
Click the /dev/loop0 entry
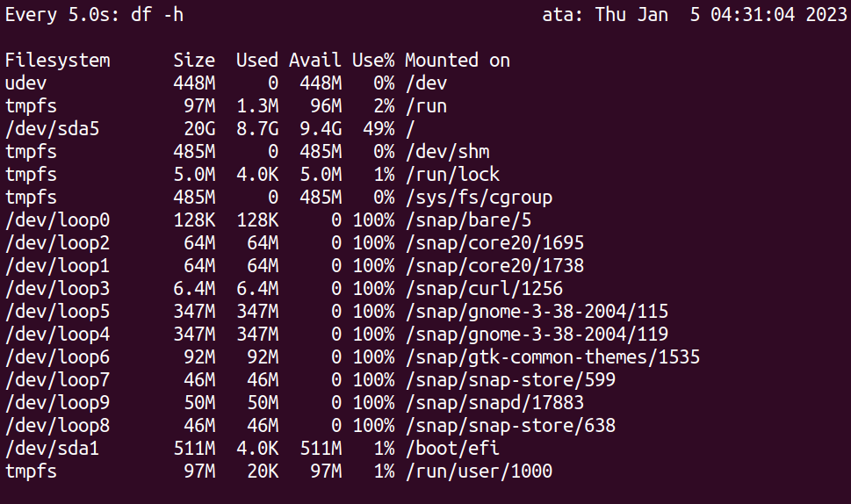[x=58, y=220]
